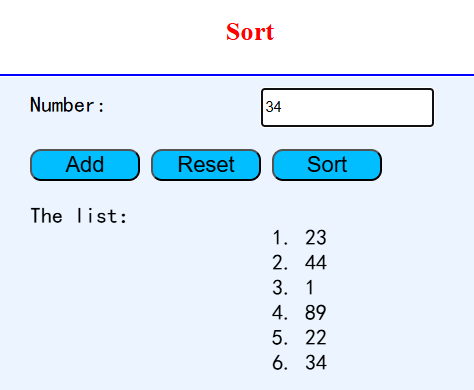Click the list ordinal marker '3.'
This screenshot has height=390, width=474.
pyautogui.click(x=280, y=287)
